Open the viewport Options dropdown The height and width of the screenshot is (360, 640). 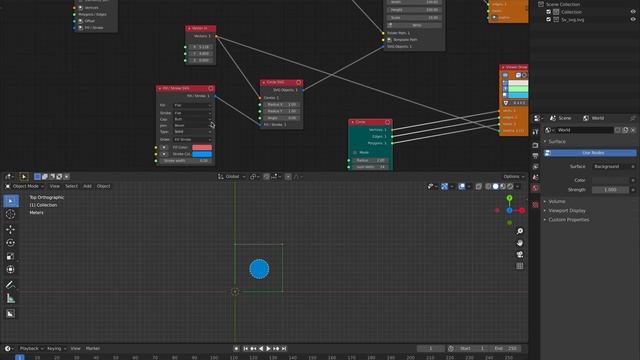(x=513, y=177)
